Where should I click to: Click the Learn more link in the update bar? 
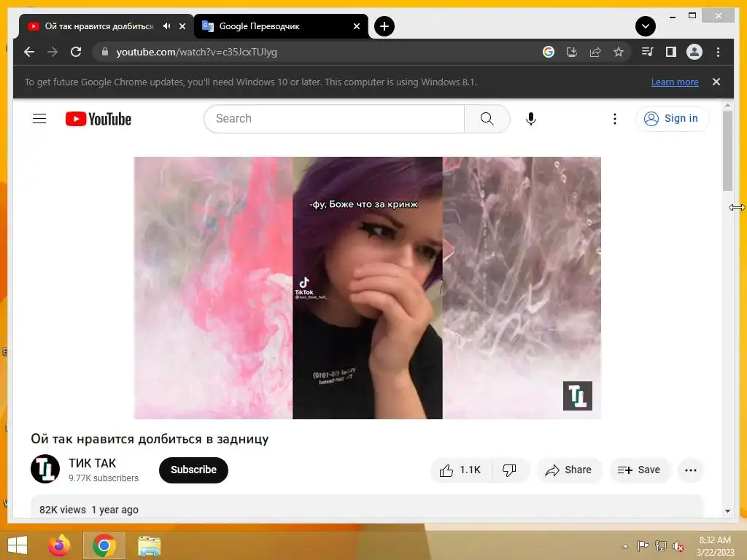point(675,82)
